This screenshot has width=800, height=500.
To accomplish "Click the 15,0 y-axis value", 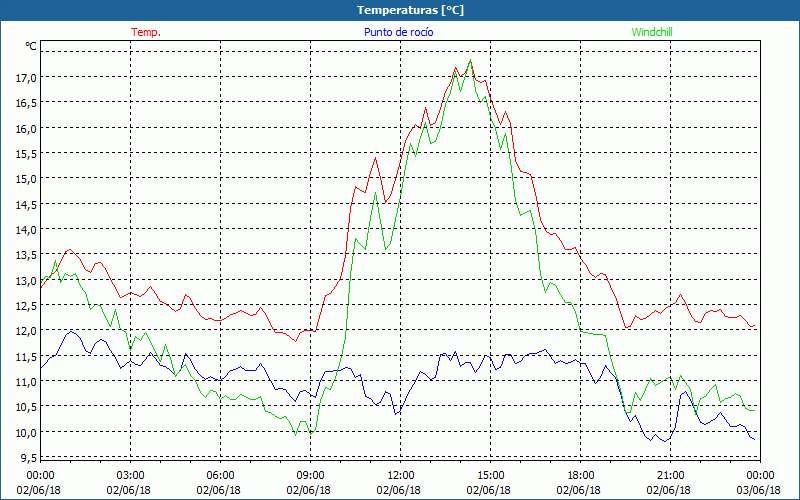I will [x=26, y=179].
